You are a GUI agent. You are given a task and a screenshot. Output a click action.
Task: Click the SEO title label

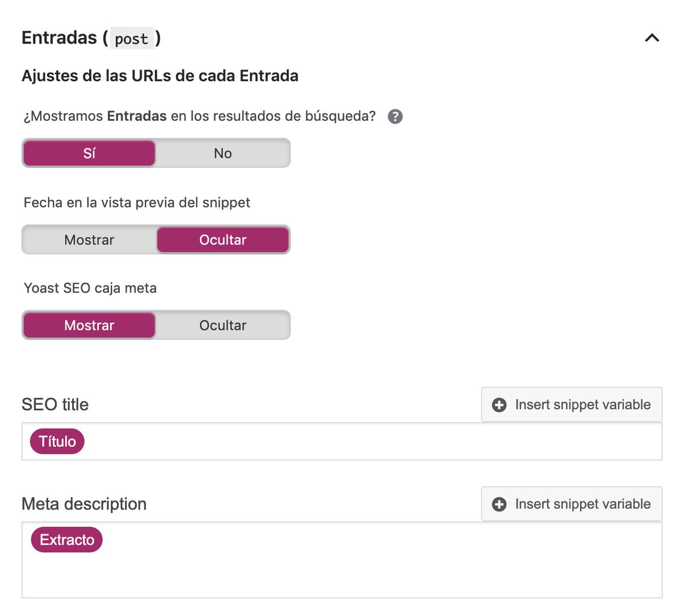55,404
